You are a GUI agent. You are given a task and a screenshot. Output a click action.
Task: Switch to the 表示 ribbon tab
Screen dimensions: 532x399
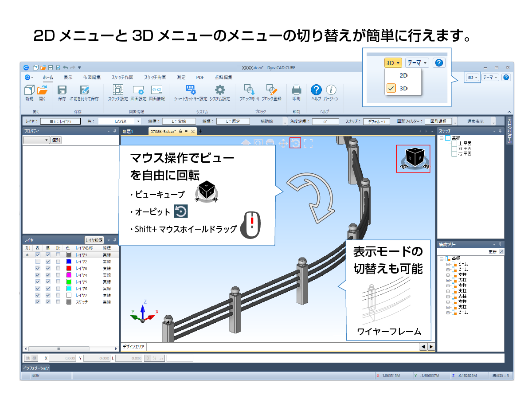[68, 77]
